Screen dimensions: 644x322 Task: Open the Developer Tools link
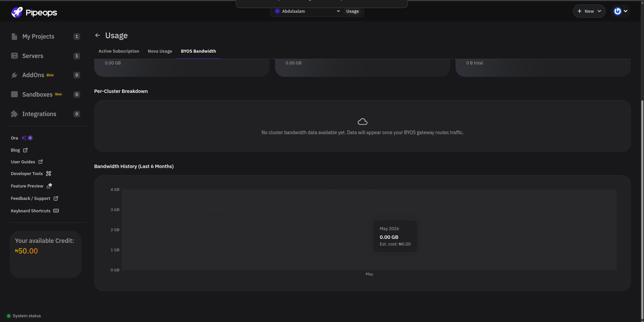click(x=31, y=173)
